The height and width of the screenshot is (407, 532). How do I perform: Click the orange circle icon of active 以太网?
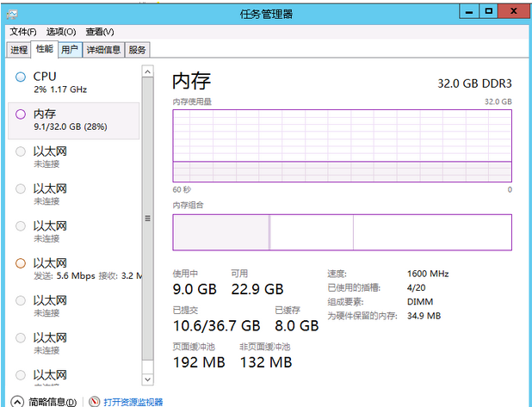pos(21,262)
